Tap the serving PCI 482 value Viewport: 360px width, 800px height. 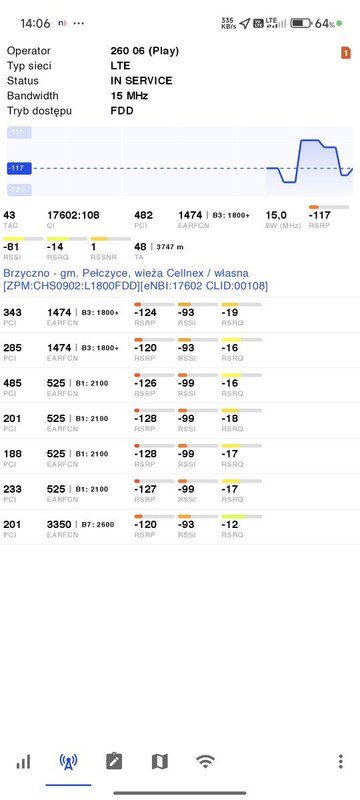(x=143, y=215)
